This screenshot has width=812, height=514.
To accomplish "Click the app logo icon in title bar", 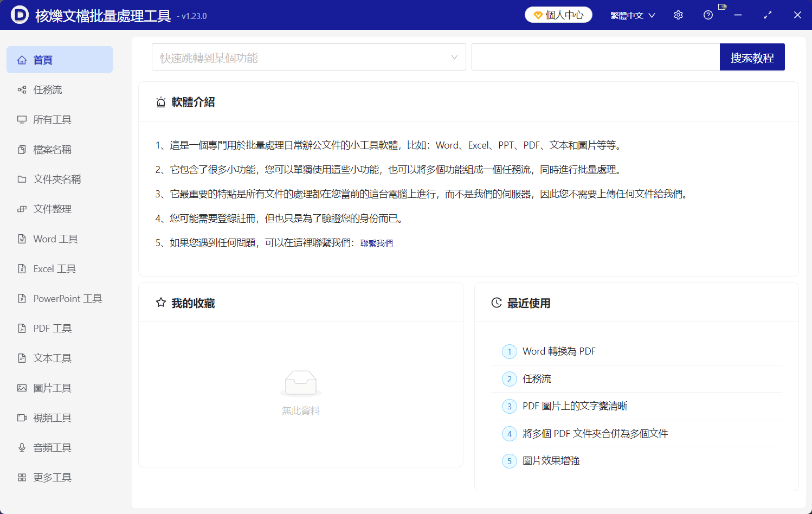I will click(20, 15).
